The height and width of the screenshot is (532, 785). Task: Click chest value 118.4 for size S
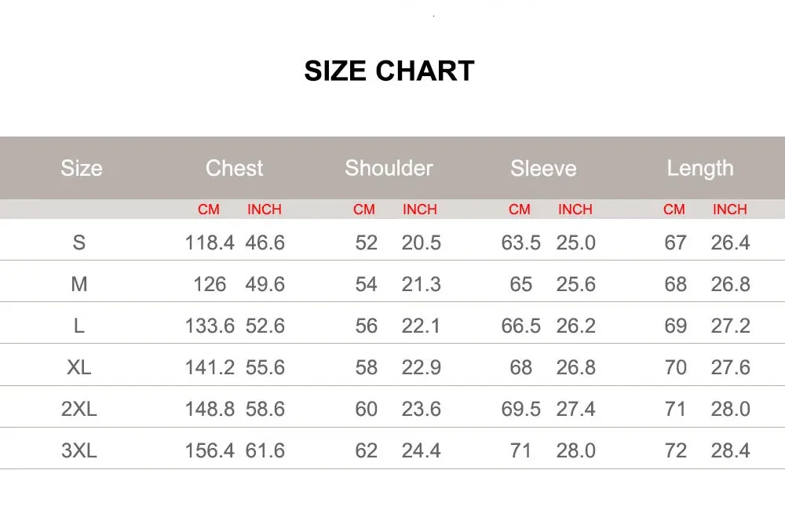(210, 242)
